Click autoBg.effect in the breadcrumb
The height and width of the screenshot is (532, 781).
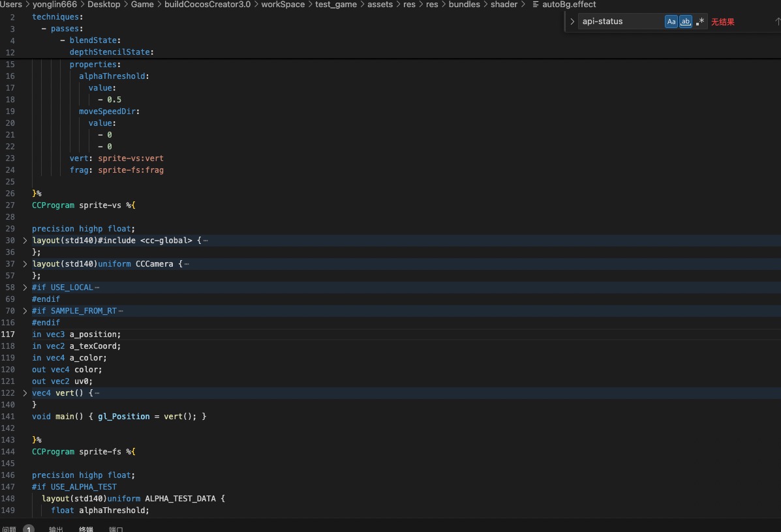569,5
